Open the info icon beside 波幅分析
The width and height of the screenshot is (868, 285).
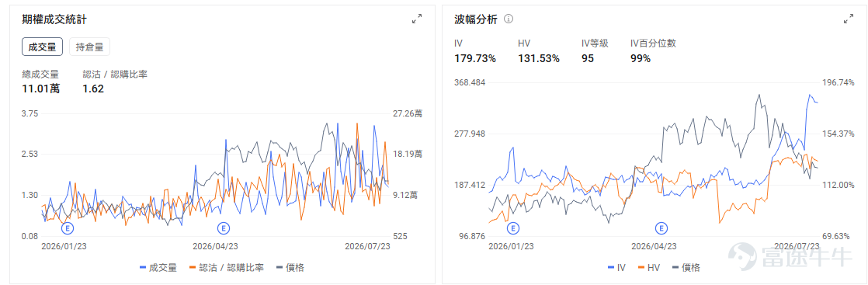(509, 19)
